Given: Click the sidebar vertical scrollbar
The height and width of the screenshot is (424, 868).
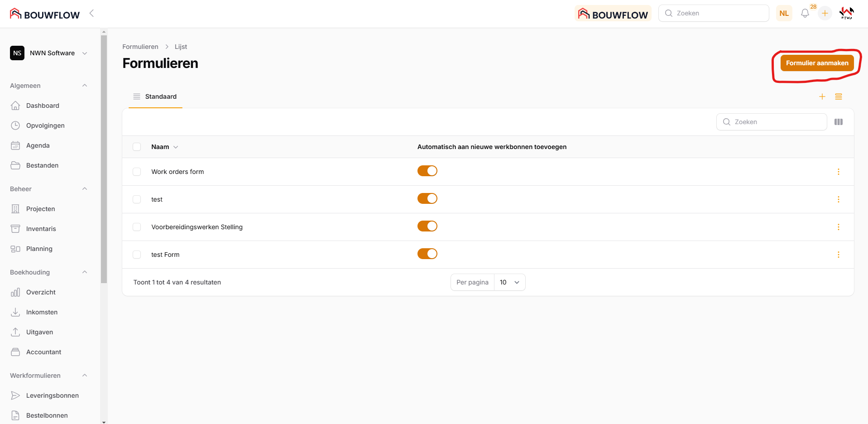Looking at the screenshot, I should [104, 159].
